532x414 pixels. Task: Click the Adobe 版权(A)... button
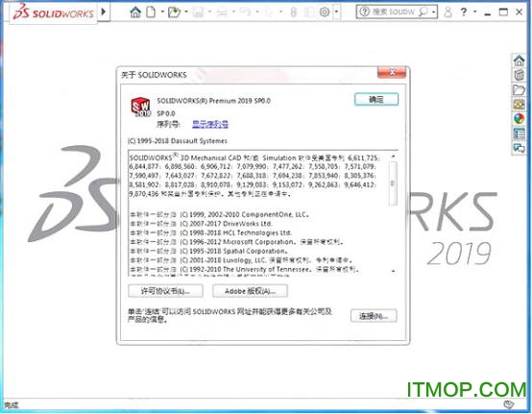(x=250, y=291)
